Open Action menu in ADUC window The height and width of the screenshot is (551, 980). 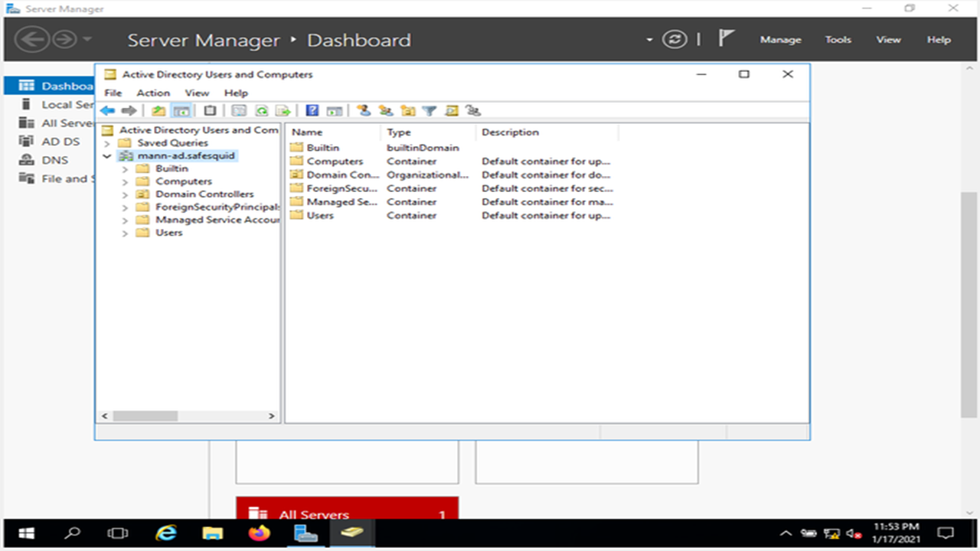(x=153, y=93)
